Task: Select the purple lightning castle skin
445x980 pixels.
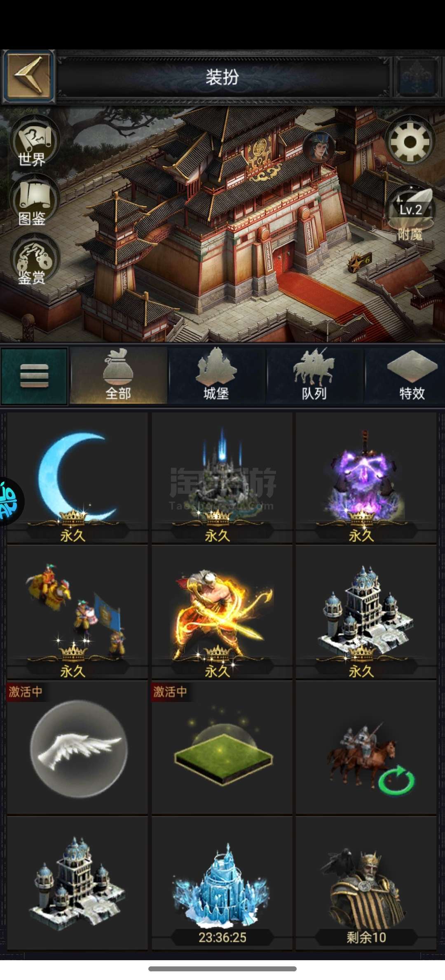Action: coord(366,478)
